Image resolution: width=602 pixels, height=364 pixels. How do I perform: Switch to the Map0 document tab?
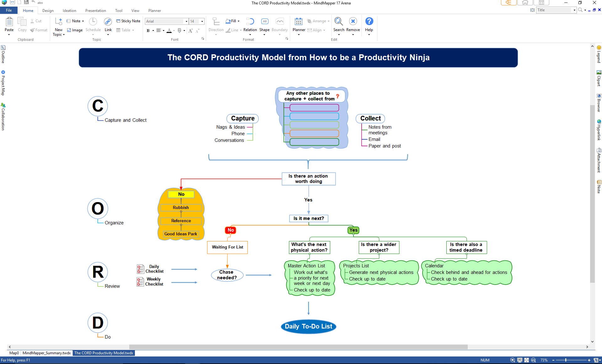pyautogui.click(x=14, y=353)
